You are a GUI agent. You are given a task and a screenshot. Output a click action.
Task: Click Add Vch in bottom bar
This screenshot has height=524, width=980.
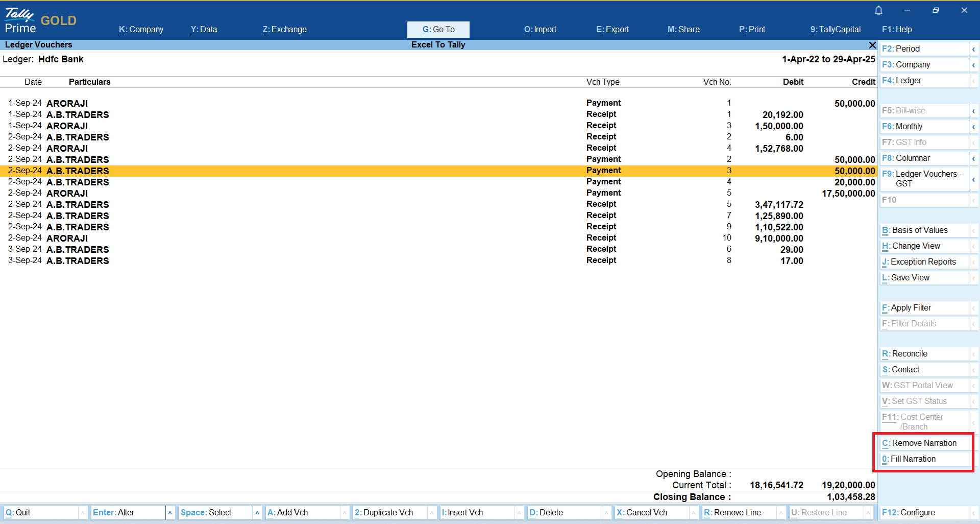click(301, 513)
